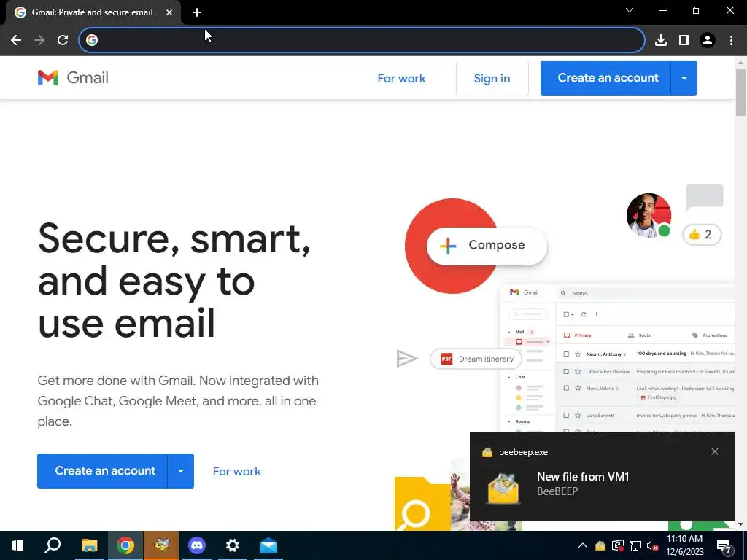
Task: Switch to Chrome in the taskbar
Action: pyautogui.click(x=125, y=545)
